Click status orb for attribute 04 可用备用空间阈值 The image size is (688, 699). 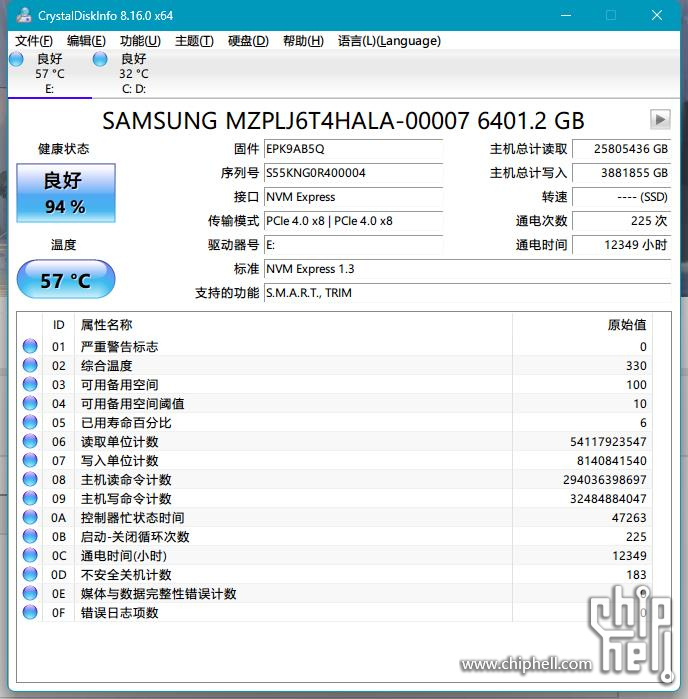(30, 403)
